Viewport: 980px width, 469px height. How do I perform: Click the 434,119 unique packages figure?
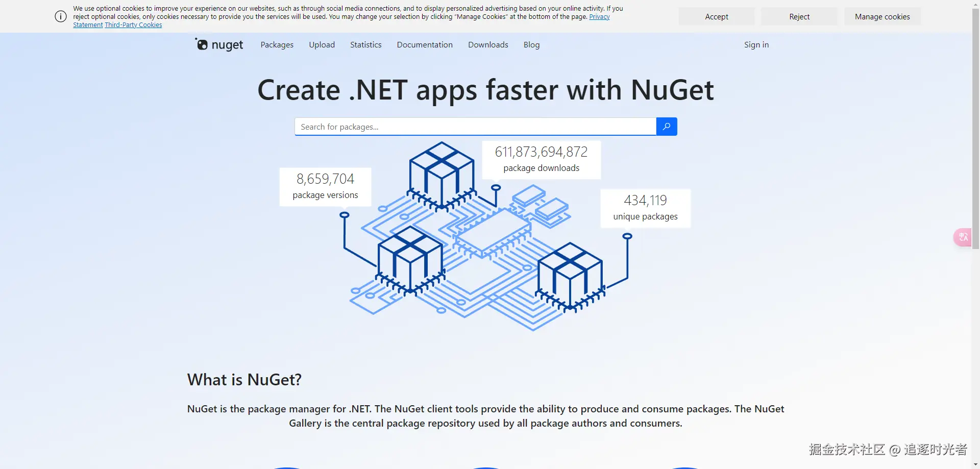click(645, 208)
